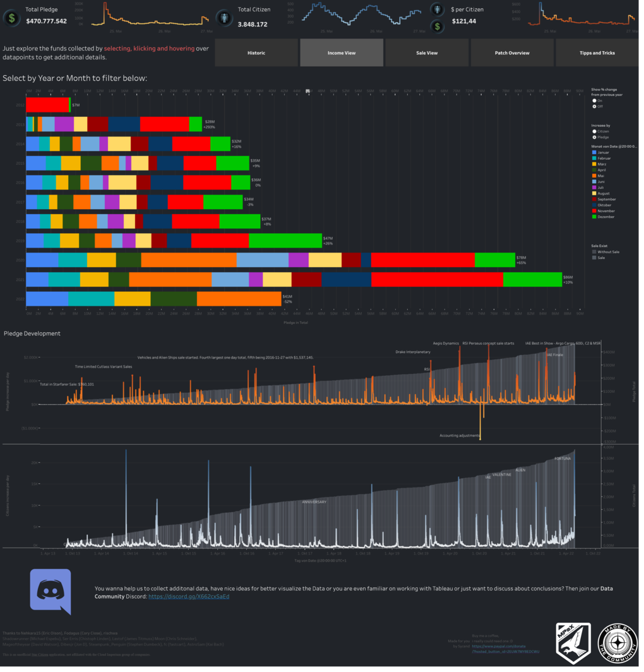The image size is (644, 672).
Task: Turn On the % change radio button
Action: (x=594, y=100)
